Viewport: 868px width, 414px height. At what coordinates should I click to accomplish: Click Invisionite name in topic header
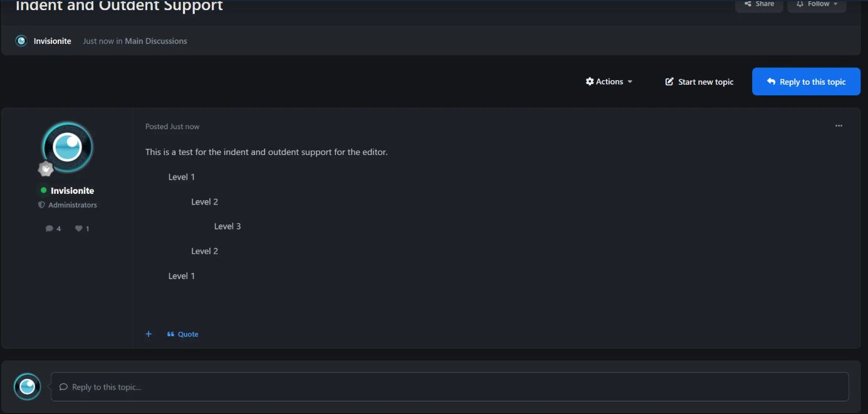tap(53, 41)
